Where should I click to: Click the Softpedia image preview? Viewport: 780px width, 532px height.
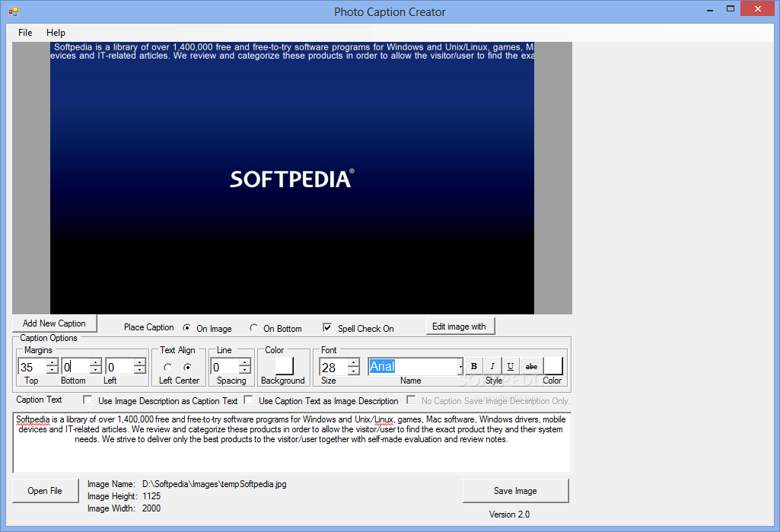[292, 178]
